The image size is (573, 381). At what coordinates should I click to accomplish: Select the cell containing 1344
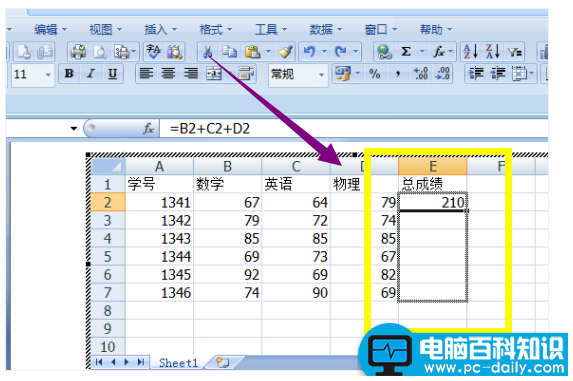(159, 256)
